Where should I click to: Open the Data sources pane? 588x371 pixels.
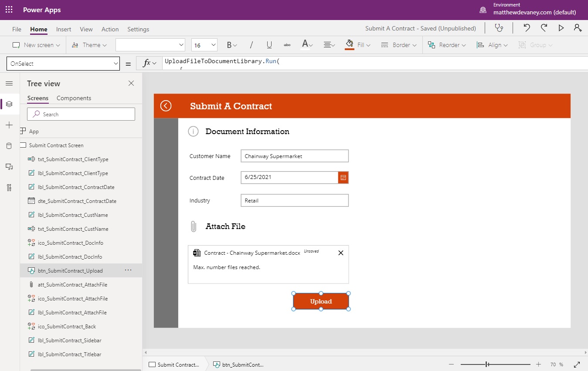coord(9,146)
